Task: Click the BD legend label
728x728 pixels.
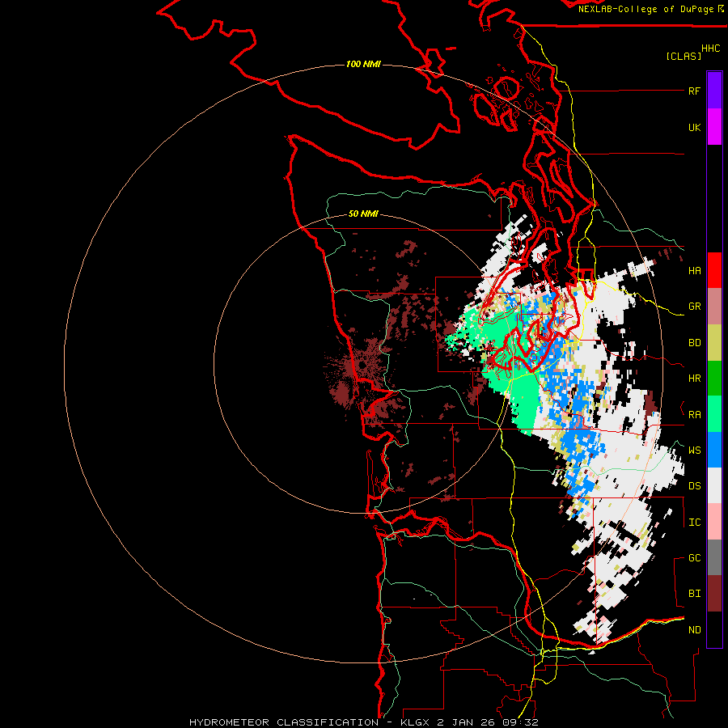Action: tap(694, 343)
